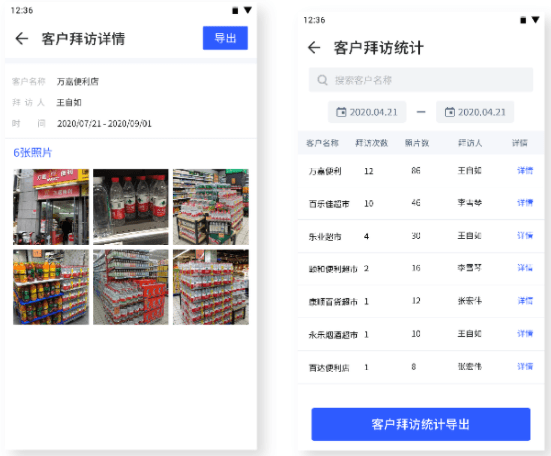The width and height of the screenshot is (551, 456).
Task: Focus the 搜索客户名称 search field
Action: [x=421, y=80]
